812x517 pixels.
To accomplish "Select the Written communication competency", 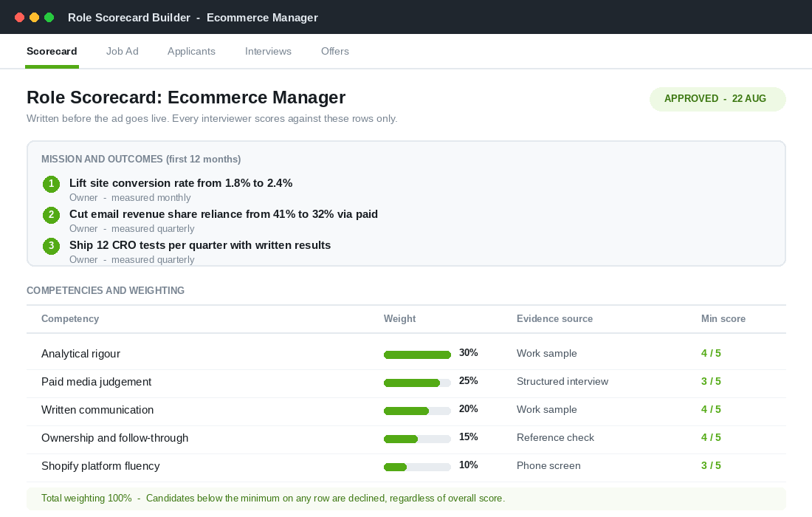I will click(97, 410).
